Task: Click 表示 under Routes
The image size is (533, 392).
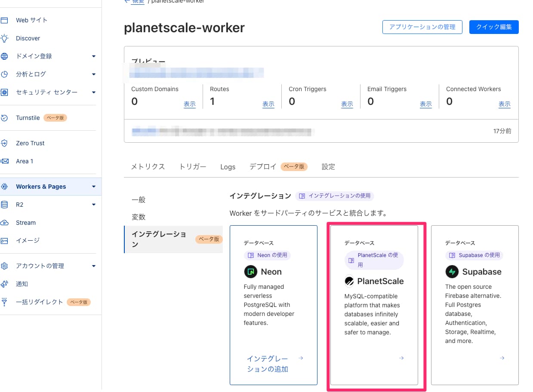Action: point(268,104)
